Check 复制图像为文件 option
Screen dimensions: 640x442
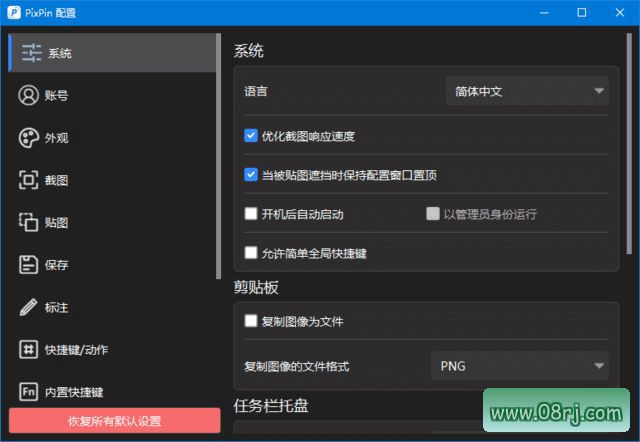coord(251,321)
